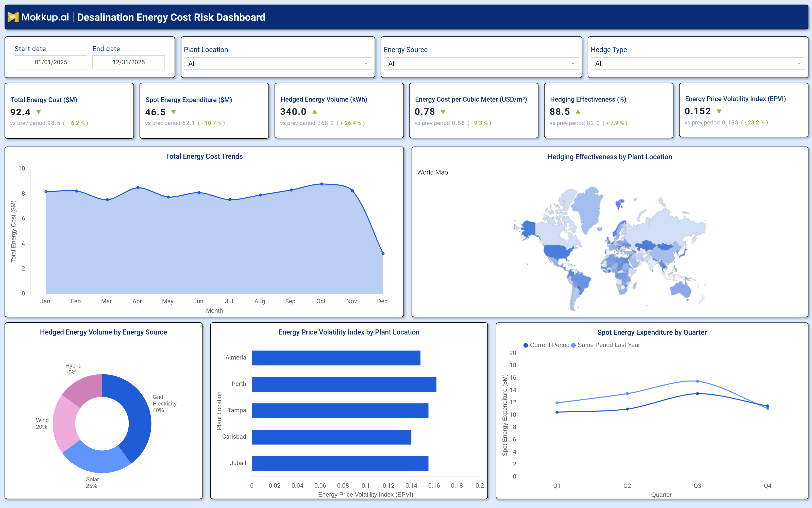
Task: Click the 340.0 Hedged Energy Volume value
Action: (x=293, y=112)
